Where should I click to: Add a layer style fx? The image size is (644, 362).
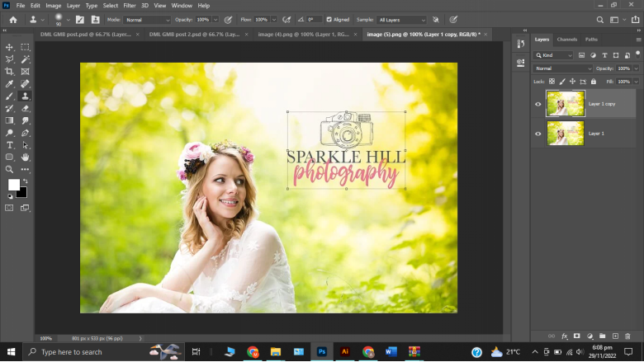[564, 336]
